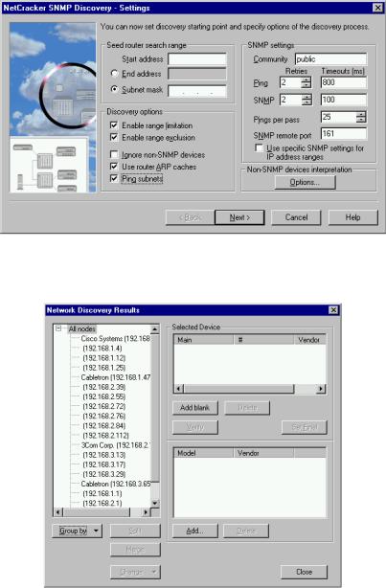The height and width of the screenshot is (588, 386).
Task: Adjust the Ping retries spinner arrows
Action: click(x=307, y=82)
